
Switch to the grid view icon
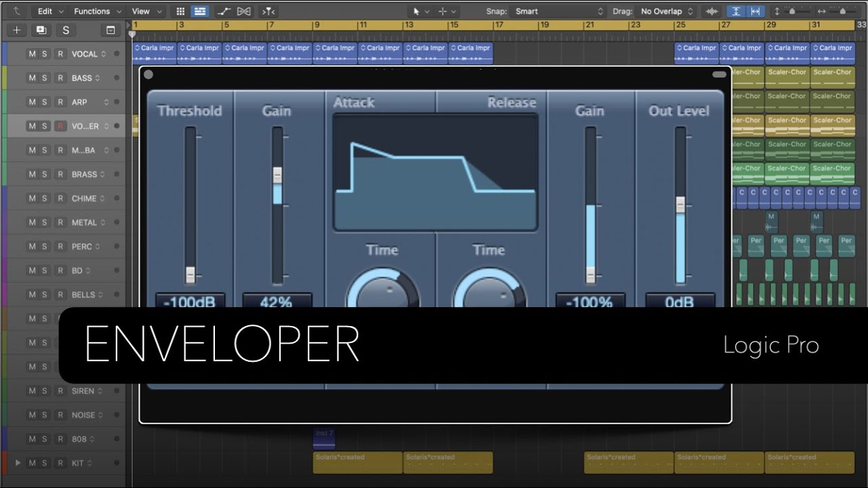pos(180,11)
